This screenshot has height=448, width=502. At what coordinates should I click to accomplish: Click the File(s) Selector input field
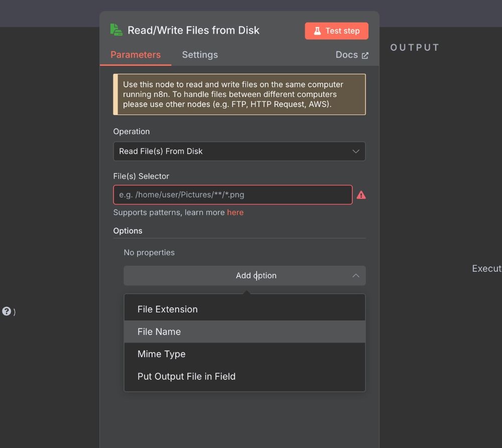click(x=232, y=194)
